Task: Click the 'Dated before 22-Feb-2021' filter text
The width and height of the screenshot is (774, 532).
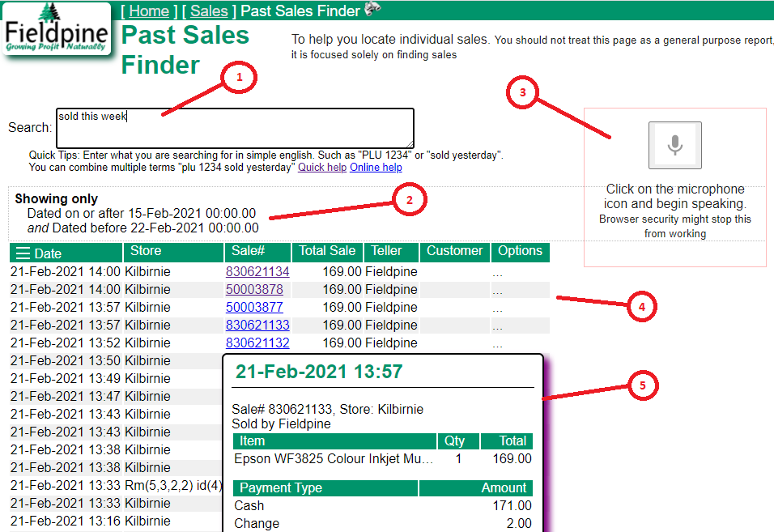Action: [155, 228]
